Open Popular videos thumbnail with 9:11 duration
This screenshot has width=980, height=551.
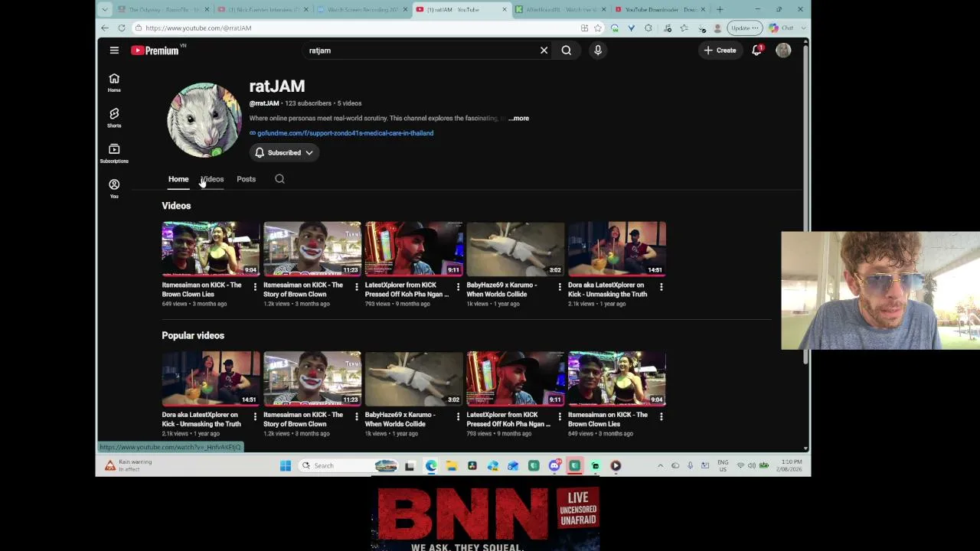coord(515,379)
